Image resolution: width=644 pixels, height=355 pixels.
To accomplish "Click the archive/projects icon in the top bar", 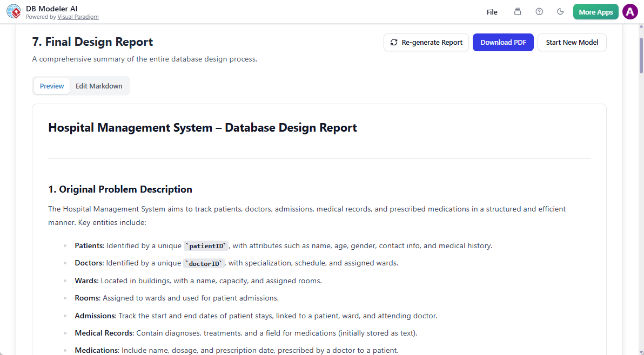I will (517, 11).
